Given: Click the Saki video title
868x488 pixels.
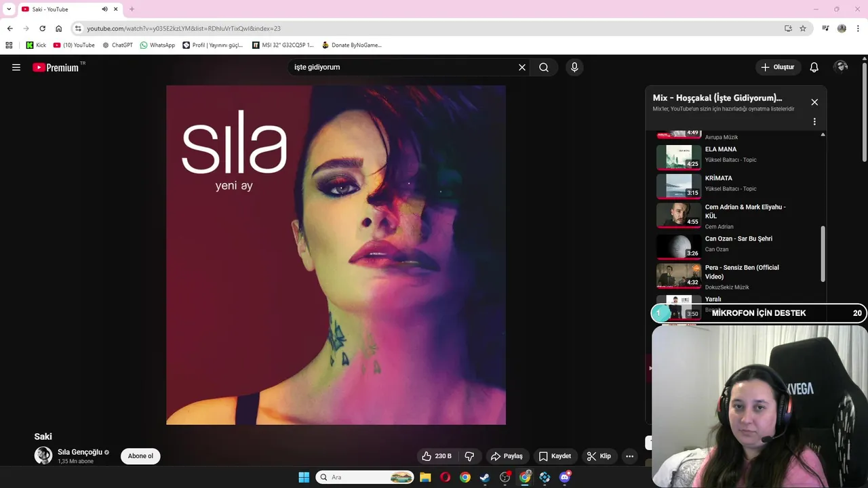Looking at the screenshot, I should click(43, 436).
